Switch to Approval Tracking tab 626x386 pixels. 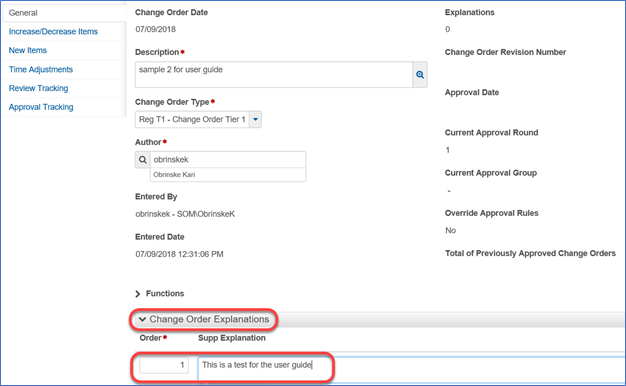[41, 107]
